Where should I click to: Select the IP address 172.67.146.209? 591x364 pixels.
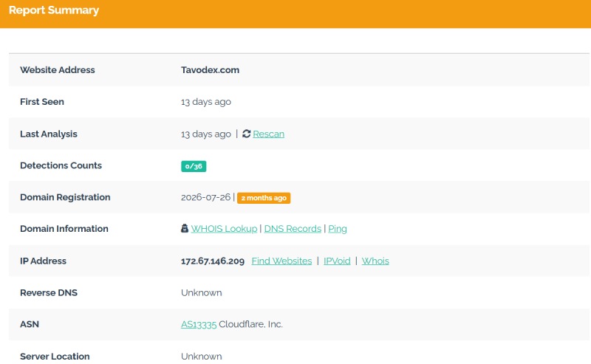(x=213, y=261)
